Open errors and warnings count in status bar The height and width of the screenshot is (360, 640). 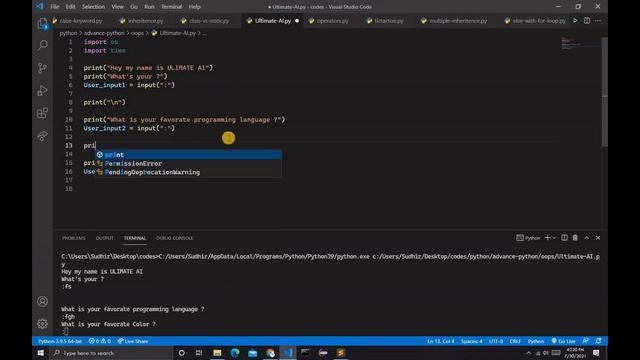(x=100, y=341)
